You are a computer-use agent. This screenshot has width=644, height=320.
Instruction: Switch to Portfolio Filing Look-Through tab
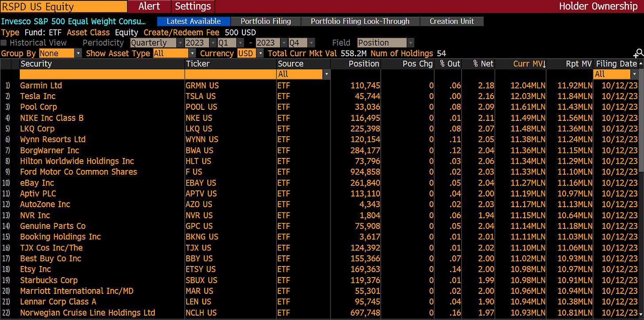coord(360,21)
